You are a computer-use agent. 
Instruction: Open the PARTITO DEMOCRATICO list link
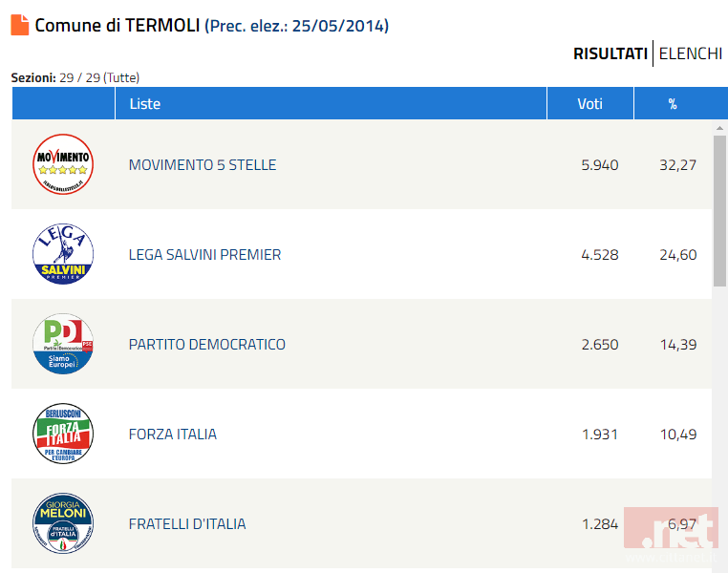tap(207, 344)
